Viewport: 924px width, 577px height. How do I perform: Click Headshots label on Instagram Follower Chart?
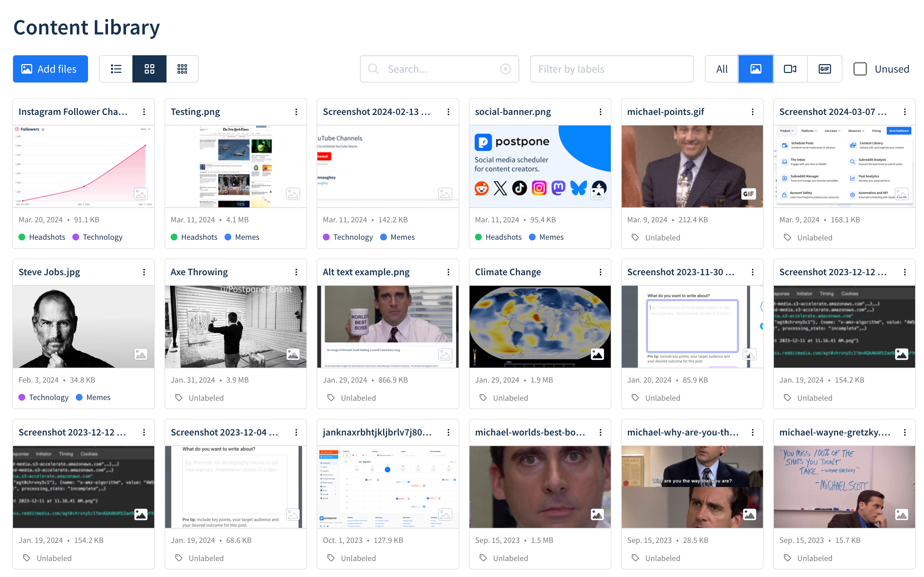click(x=42, y=237)
